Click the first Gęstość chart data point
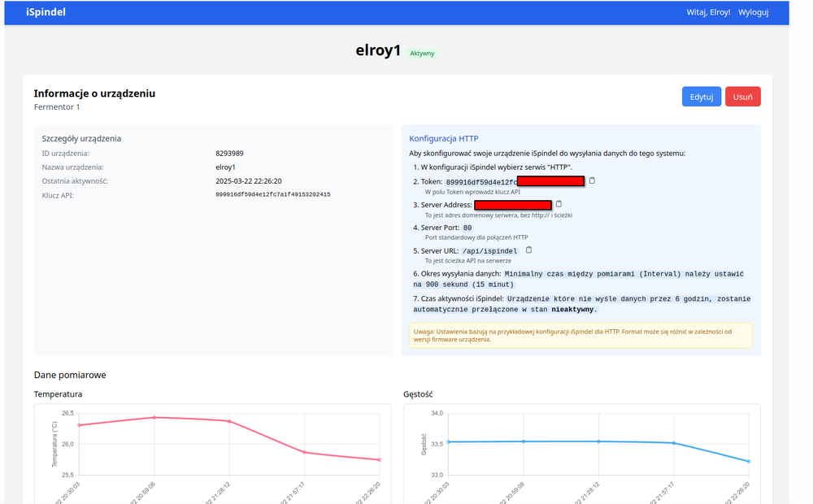The image size is (813, 504). (x=449, y=441)
